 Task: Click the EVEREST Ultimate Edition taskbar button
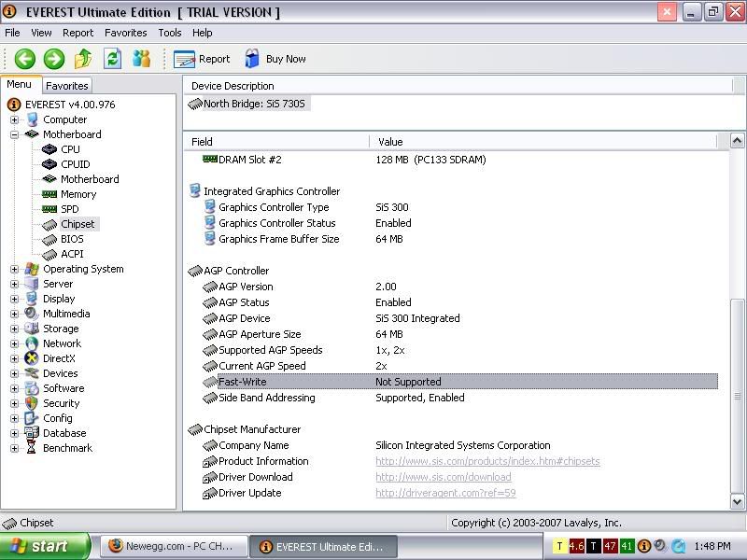pos(323,546)
